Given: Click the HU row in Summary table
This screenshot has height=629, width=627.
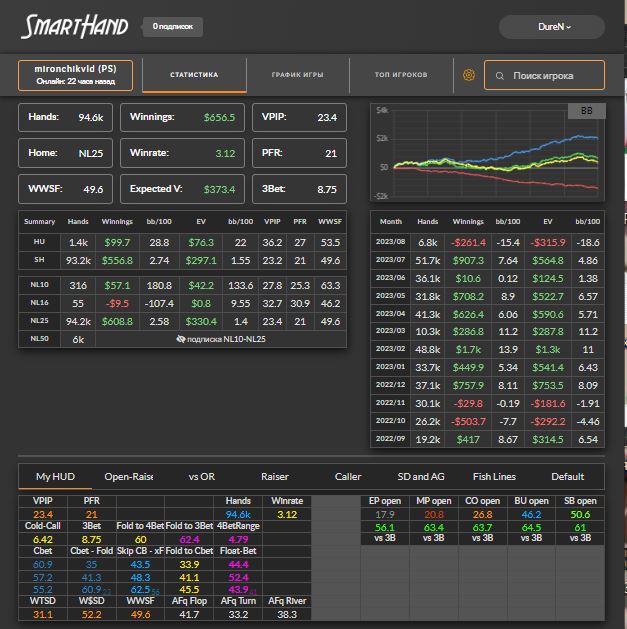Looking at the screenshot, I should pyautogui.click(x=183, y=242).
